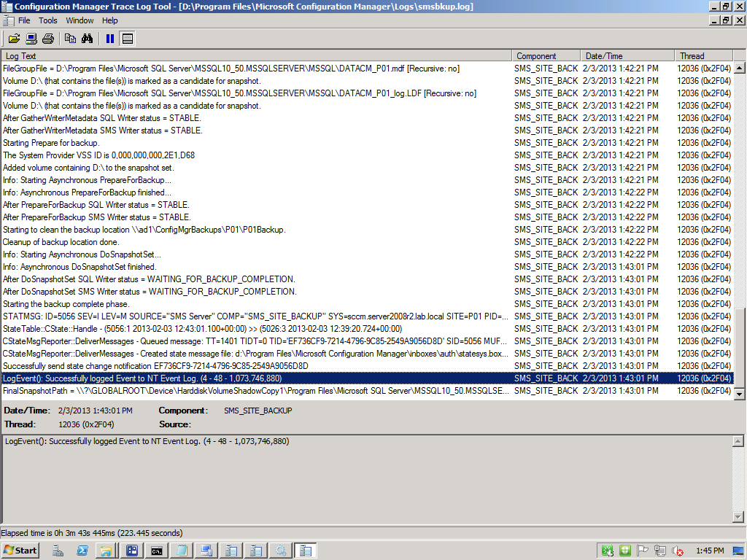
Task: Switch to the Notepad taskbar button
Action: click(x=182, y=551)
